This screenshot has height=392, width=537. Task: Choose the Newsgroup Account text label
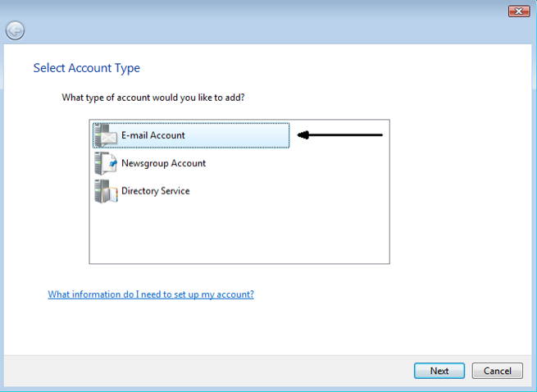click(163, 163)
